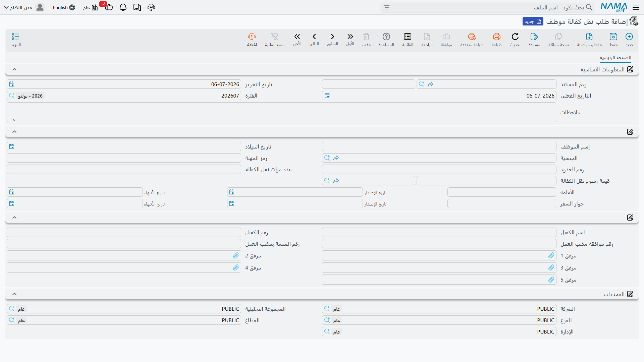Screen dimensions: 644x362
Task: Click the notifications bell icon
Action: coord(123,7)
